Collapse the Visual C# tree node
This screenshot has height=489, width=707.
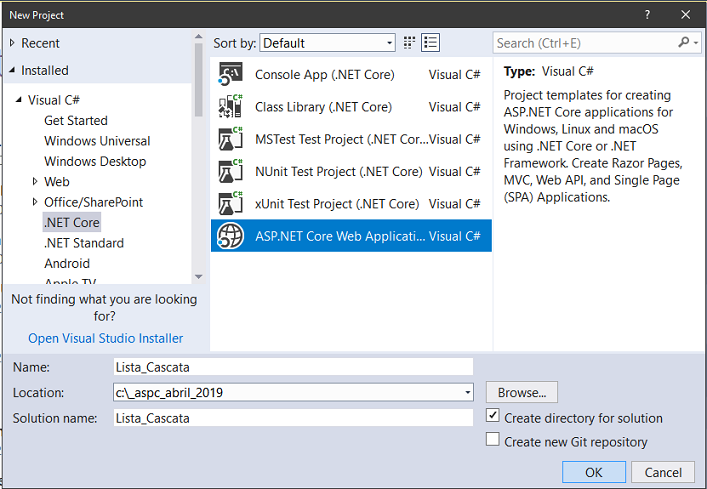[18, 100]
